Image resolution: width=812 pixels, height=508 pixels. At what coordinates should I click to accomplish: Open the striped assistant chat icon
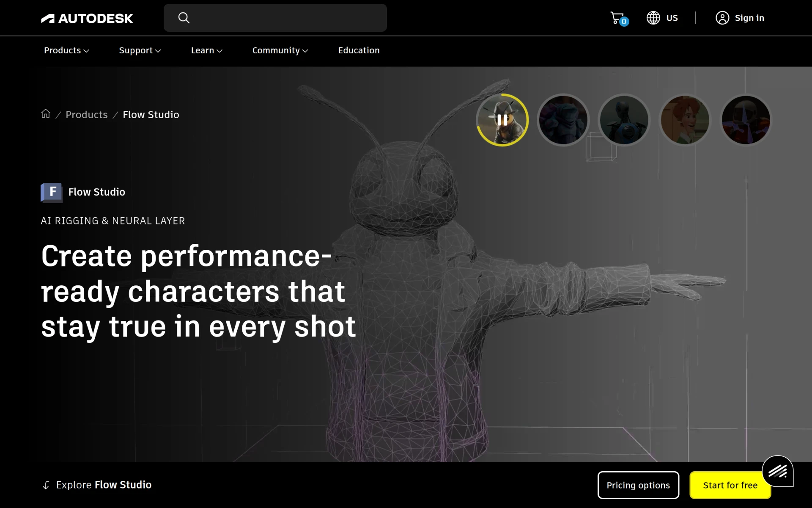(778, 471)
